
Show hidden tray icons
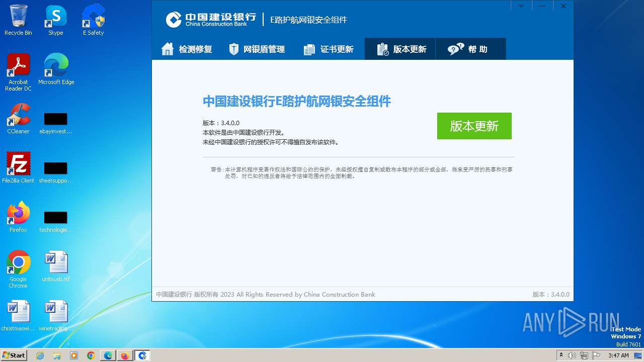561,355
